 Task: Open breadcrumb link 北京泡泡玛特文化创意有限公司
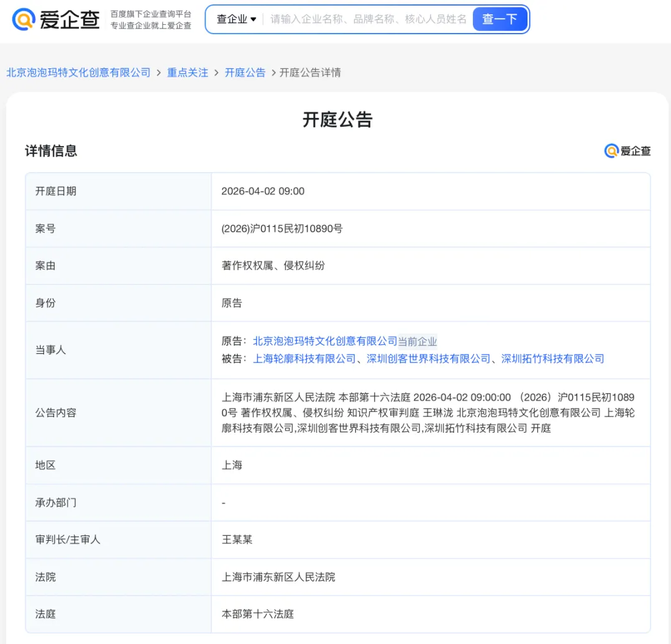click(79, 73)
